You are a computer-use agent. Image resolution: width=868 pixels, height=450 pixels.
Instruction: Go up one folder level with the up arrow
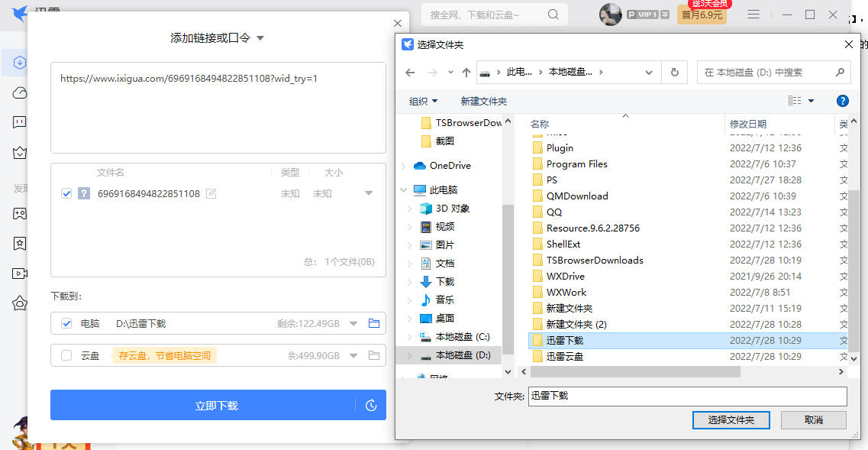click(466, 73)
